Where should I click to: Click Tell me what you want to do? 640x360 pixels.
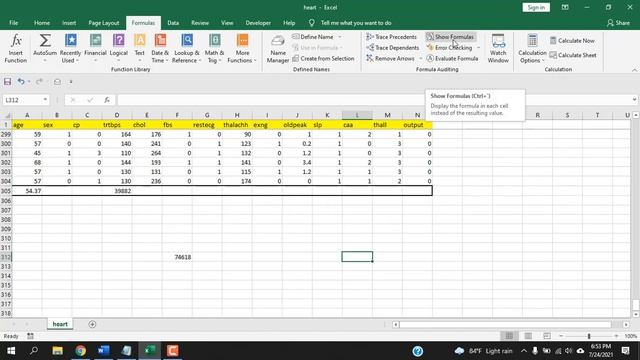click(x=356, y=23)
